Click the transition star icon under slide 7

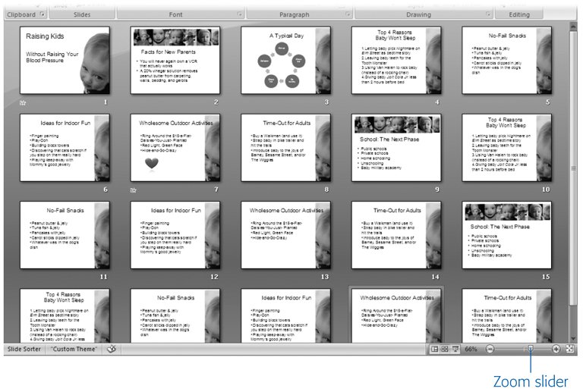coord(133,190)
